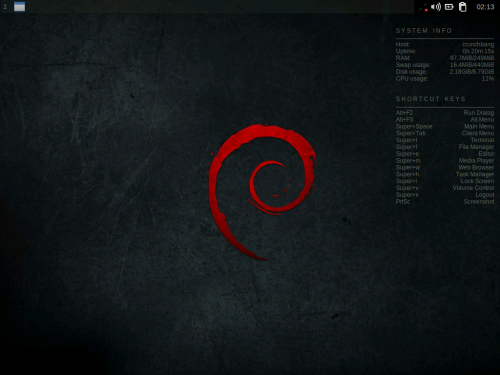The image size is (500, 375).
Task: Click the SHORTCUT KEYS heading
Action: 430,99
